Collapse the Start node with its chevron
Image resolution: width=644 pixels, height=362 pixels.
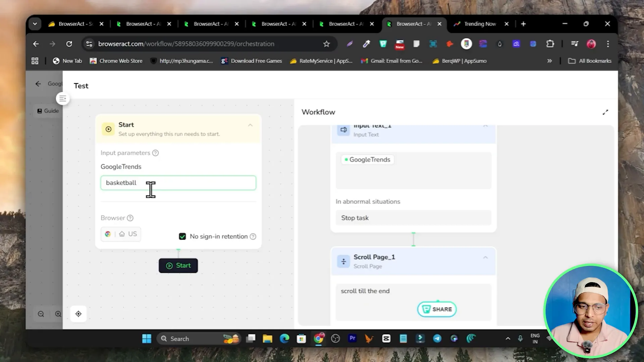click(x=251, y=125)
